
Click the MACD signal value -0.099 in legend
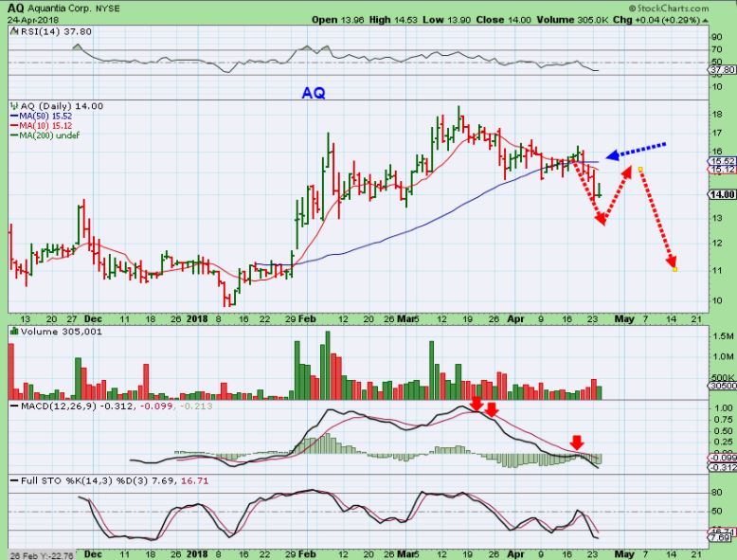click(155, 406)
